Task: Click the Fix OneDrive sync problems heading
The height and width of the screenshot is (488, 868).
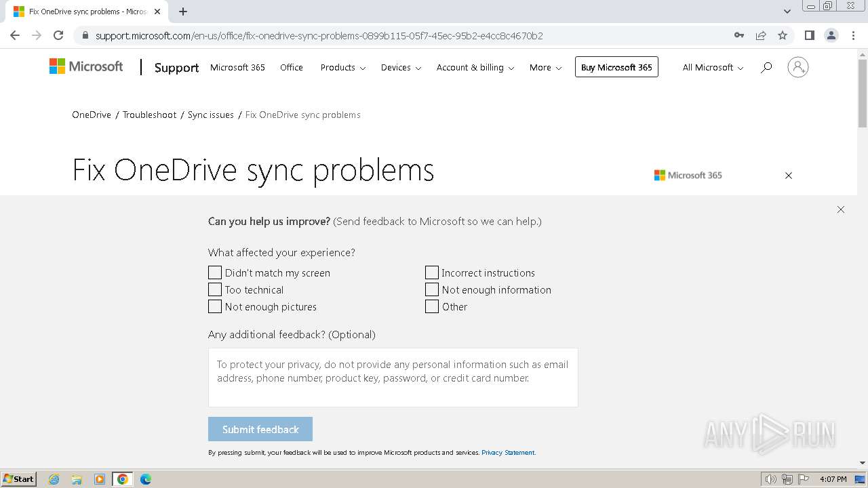Action: (253, 170)
